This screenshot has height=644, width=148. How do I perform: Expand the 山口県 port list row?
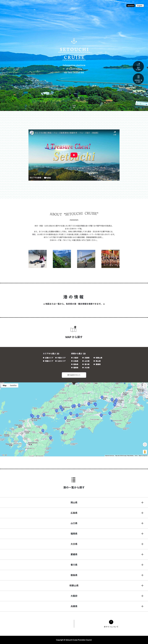click(x=74, y=523)
